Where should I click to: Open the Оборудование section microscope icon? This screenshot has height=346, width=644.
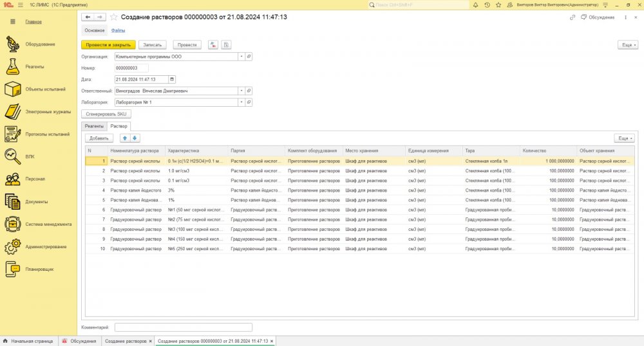coord(12,44)
